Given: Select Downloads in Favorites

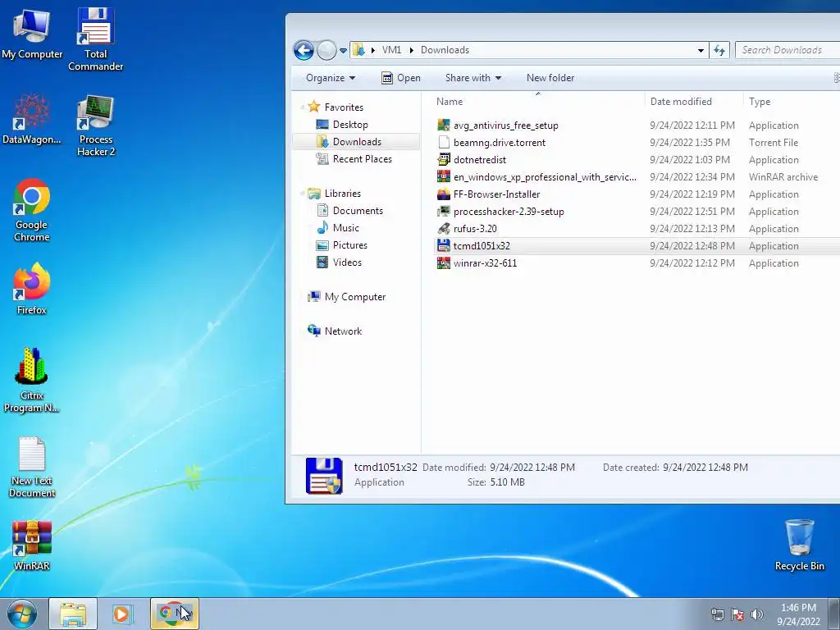Looking at the screenshot, I should click(x=357, y=141).
